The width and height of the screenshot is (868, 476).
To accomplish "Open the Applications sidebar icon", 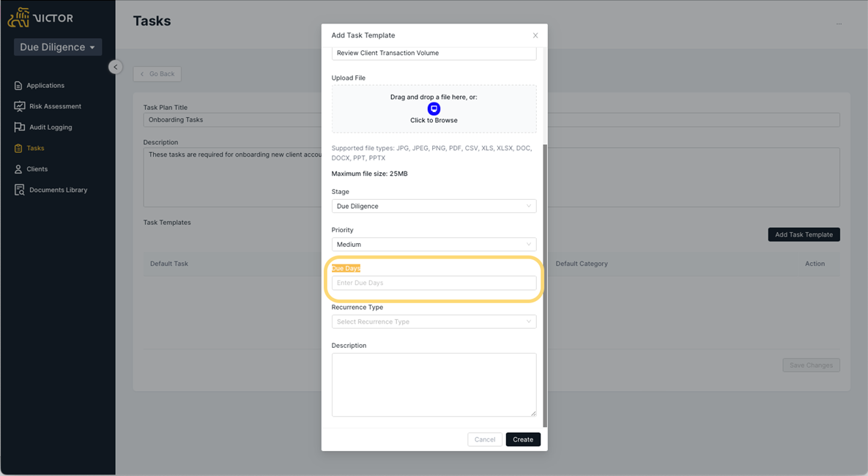I will [18, 85].
